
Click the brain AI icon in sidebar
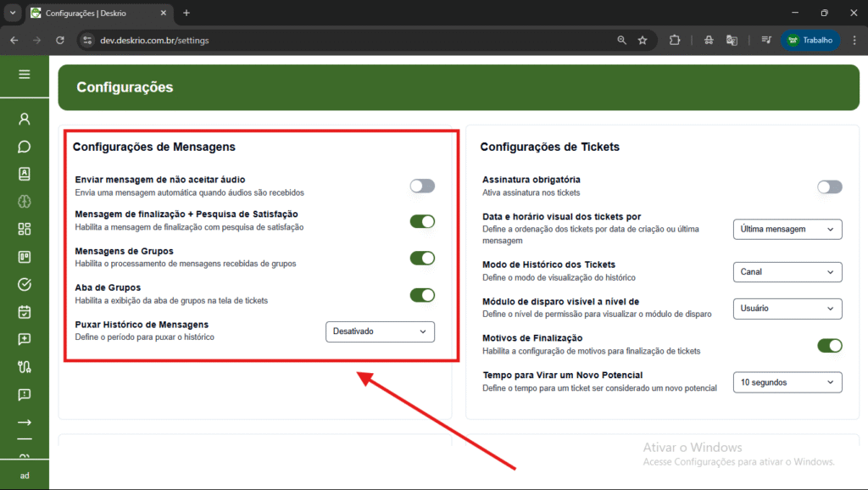coord(25,202)
